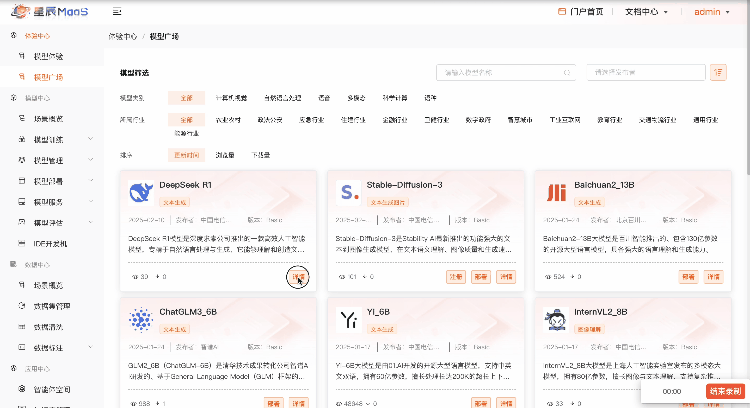Go to 门户首页 link

pyautogui.click(x=586, y=11)
